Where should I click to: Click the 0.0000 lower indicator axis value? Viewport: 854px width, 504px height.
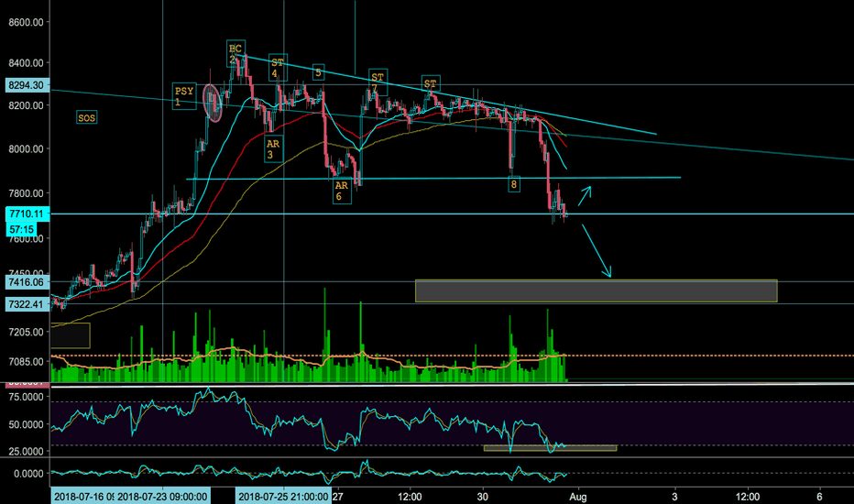29,474
